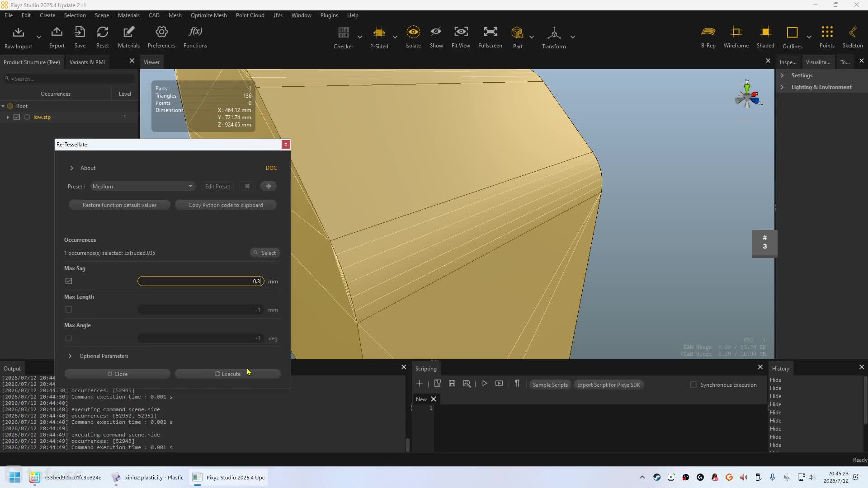Click the Max Sag value field
The width and height of the screenshot is (868, 488).
coord(201,281)
